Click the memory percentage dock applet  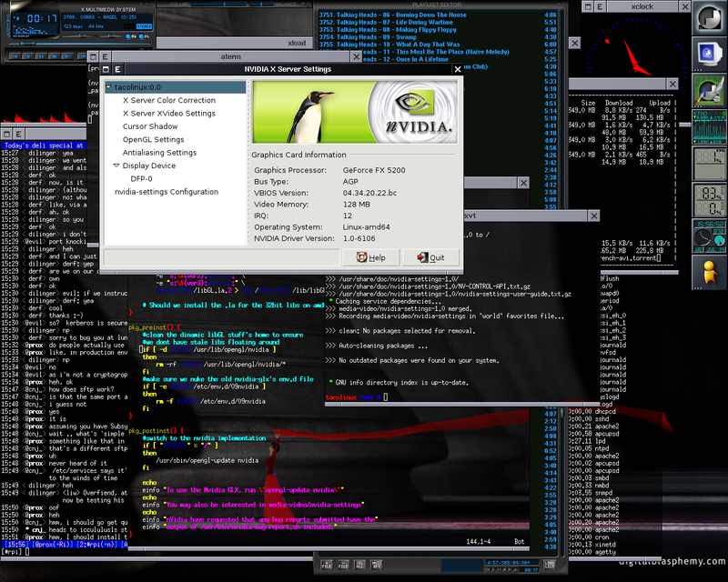710,199
